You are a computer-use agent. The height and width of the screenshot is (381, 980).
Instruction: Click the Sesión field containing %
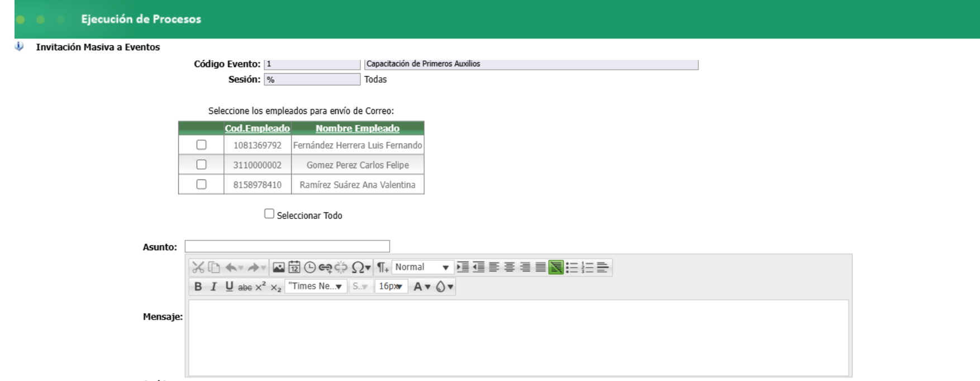312,80
